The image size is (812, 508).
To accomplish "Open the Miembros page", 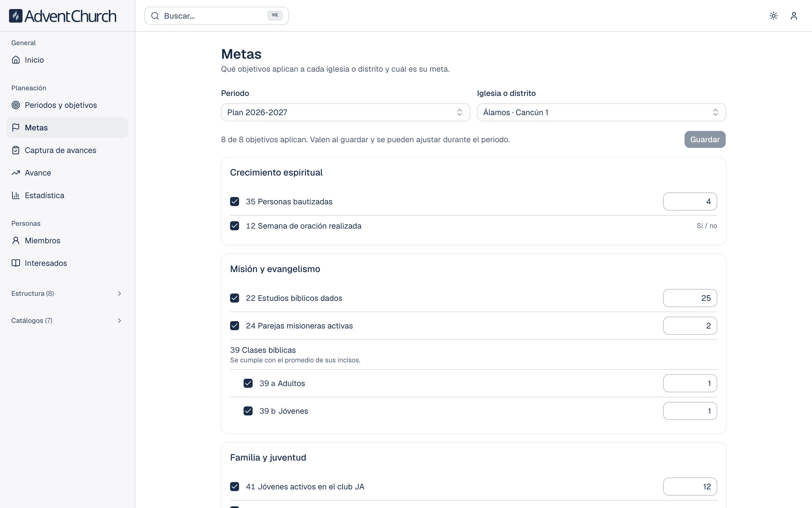I will pyautogui.click(x=67, y=240).
